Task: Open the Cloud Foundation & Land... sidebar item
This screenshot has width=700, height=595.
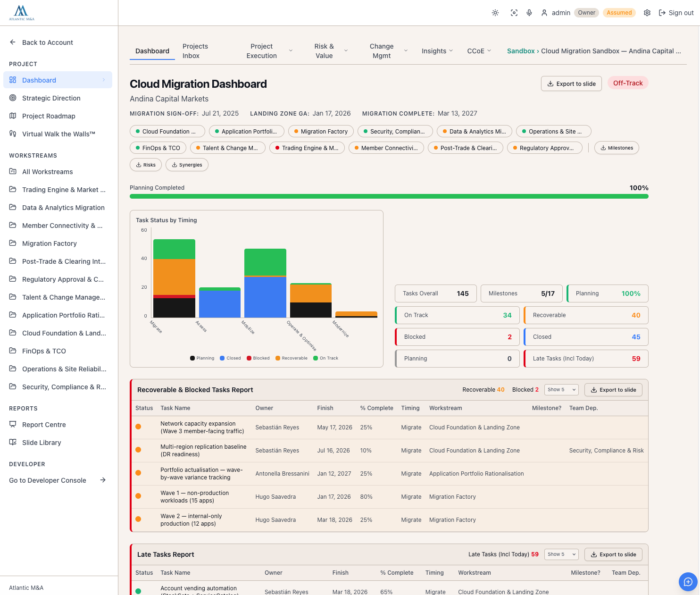Action: (58, 333)
